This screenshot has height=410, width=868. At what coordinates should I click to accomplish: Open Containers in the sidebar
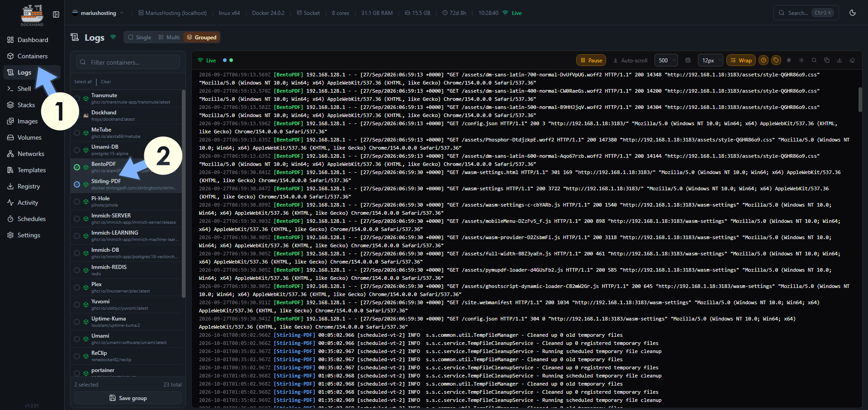click(x=32, y=56)
